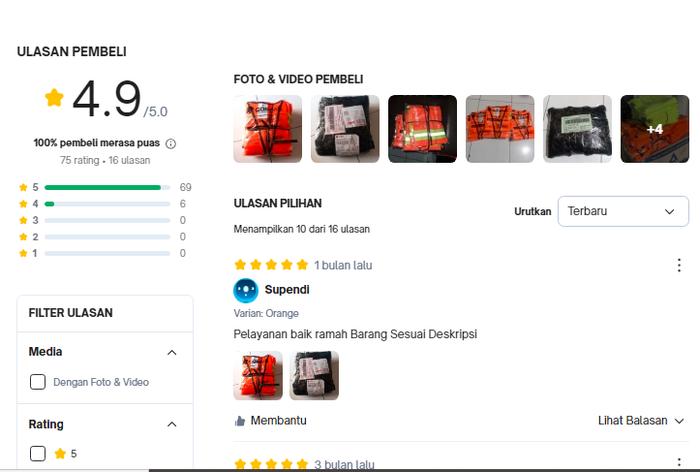Collapse the Media filter section

tap(172, 352)
